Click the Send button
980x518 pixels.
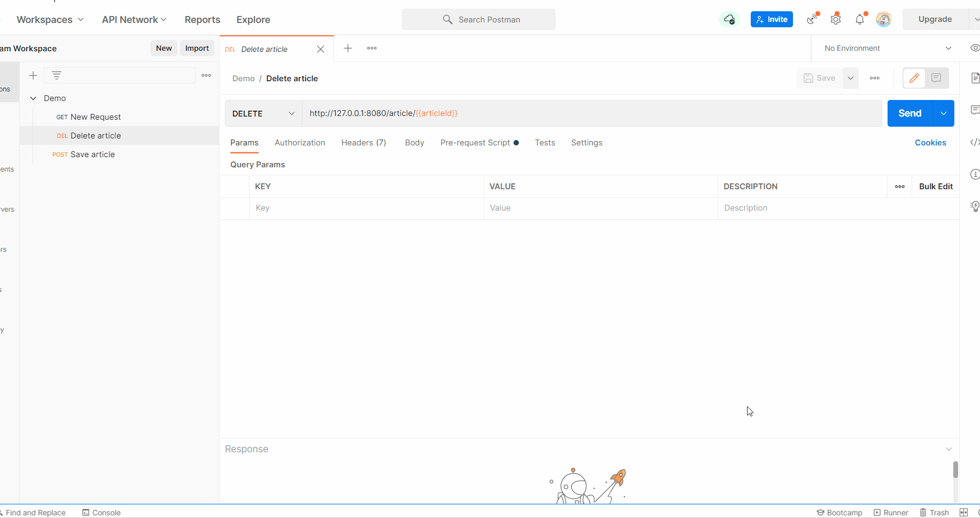pyautogui.click(x=909, y=113)
